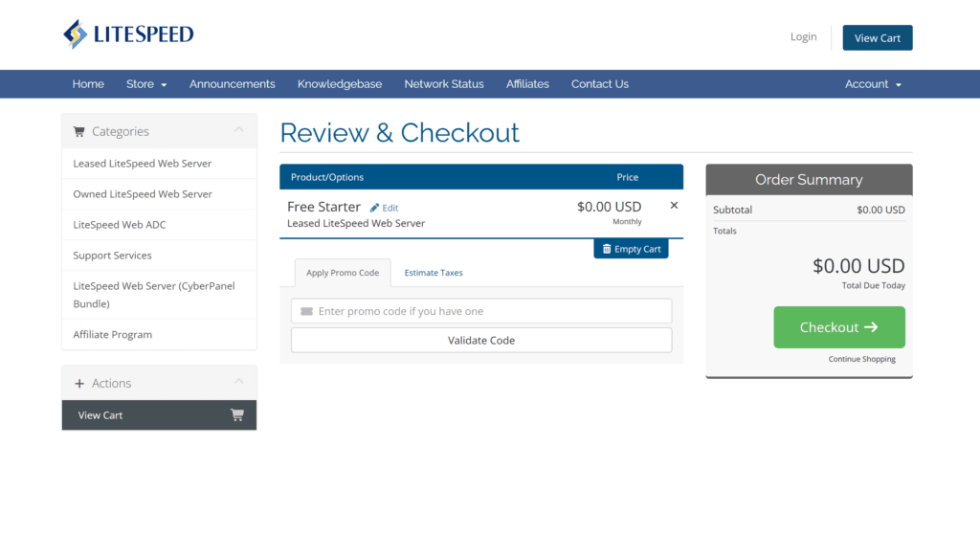This screenshot has height=535, width=980.
Task: Collapse the Actions panel chevron
Action: pos(238,381)
